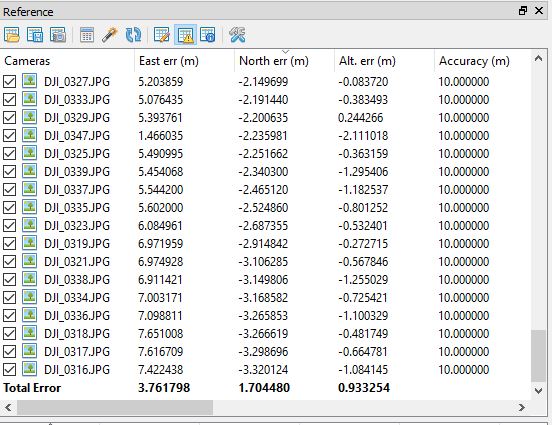The width and height of the screenshot is (552, 425).
Task: Click the horizontal scrollbar right arrow
Action: (x=522, y=407)
